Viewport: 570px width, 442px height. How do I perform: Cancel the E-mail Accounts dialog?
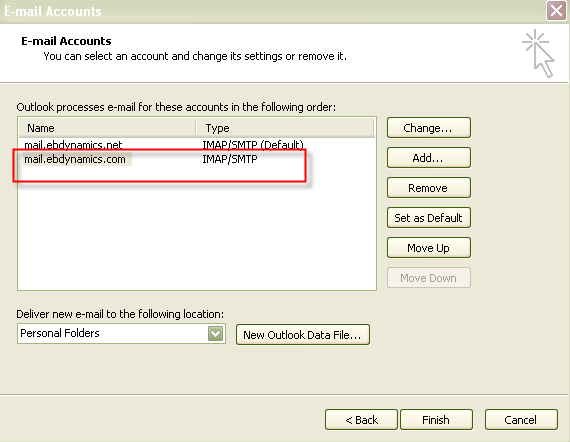coord(521,420)
